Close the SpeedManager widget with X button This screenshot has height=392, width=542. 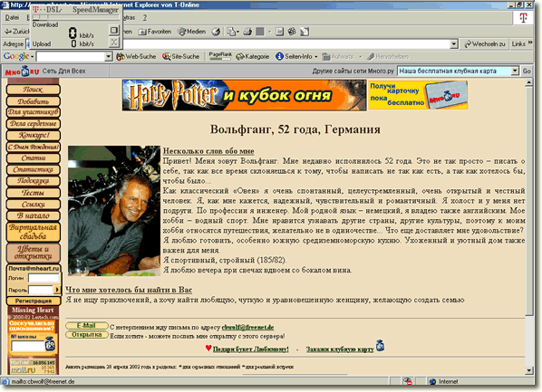click(113, 43)
